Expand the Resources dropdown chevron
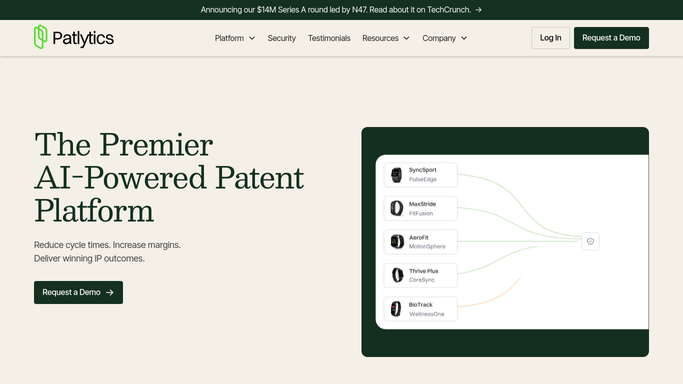This screenshot has height=384, width=683. click(x=406, y=38)
